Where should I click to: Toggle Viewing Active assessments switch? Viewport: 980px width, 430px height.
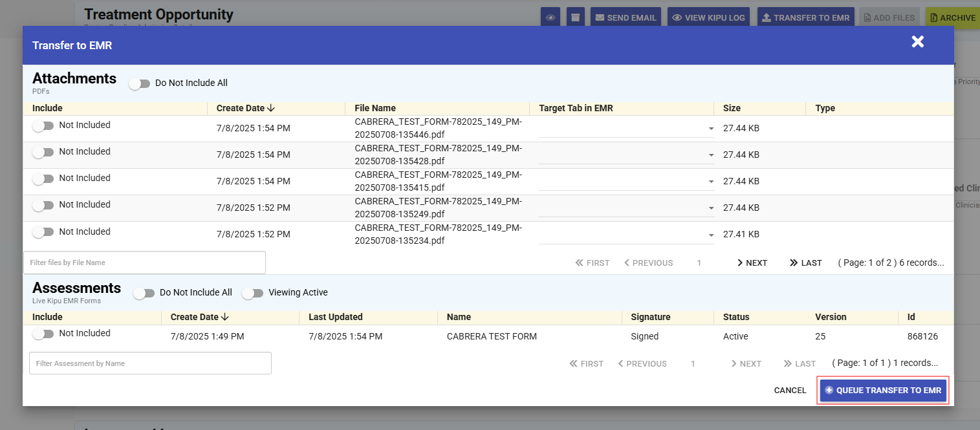(x=252, y=293)
